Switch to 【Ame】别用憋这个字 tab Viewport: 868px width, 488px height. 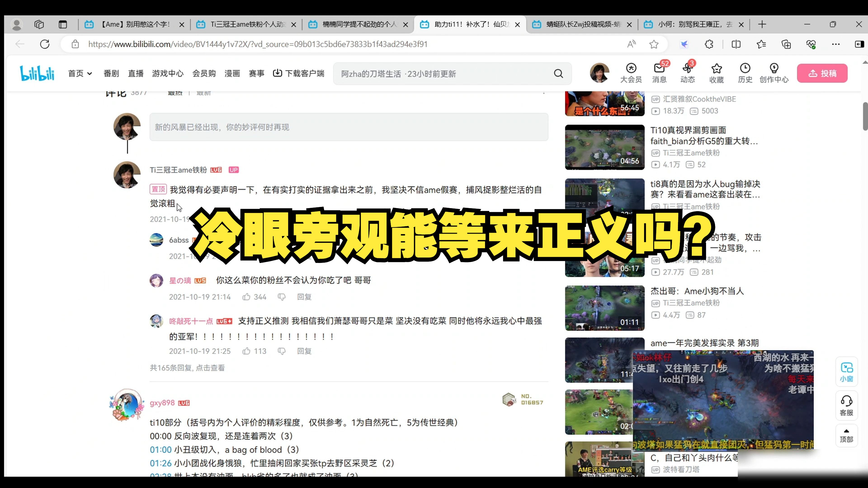(x=135, y=24)
